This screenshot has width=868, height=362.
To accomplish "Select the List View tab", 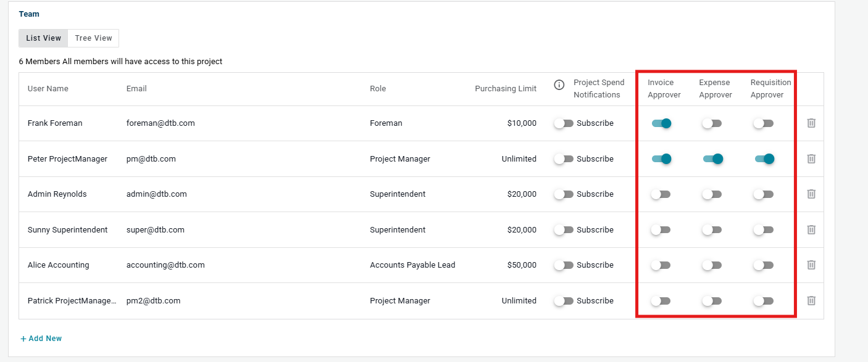I will [x=43, y=38].
